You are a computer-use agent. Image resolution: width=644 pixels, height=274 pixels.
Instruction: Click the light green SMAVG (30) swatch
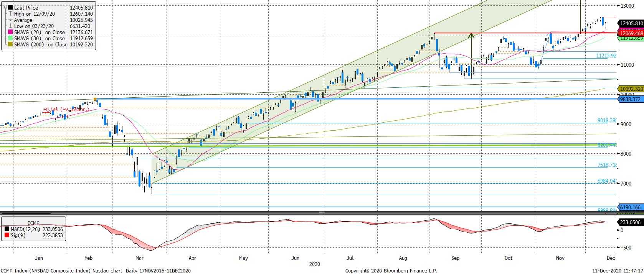(10, 38)
